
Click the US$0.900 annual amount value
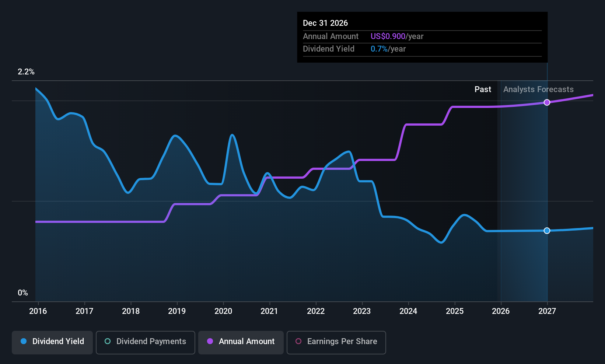tap(388, 36)
